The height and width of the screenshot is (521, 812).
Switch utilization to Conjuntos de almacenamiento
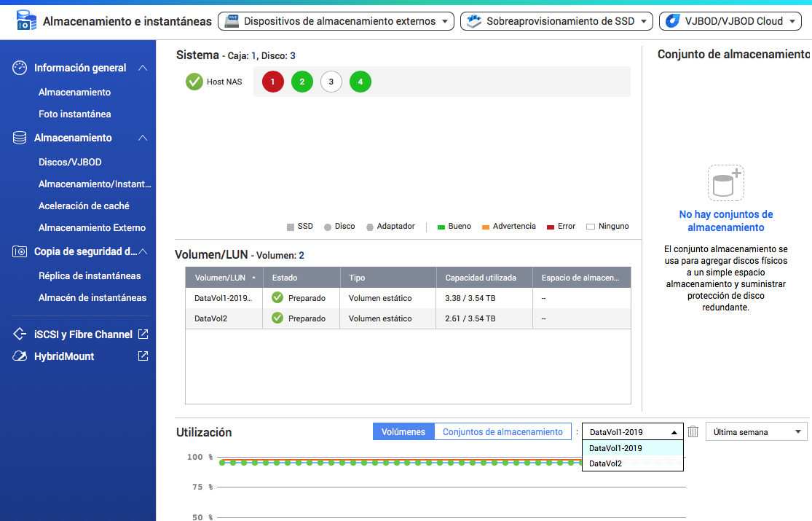tap(502, 432)
